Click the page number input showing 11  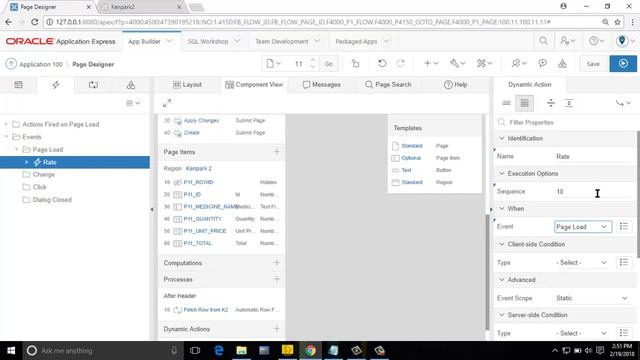(x=298, y=64)
